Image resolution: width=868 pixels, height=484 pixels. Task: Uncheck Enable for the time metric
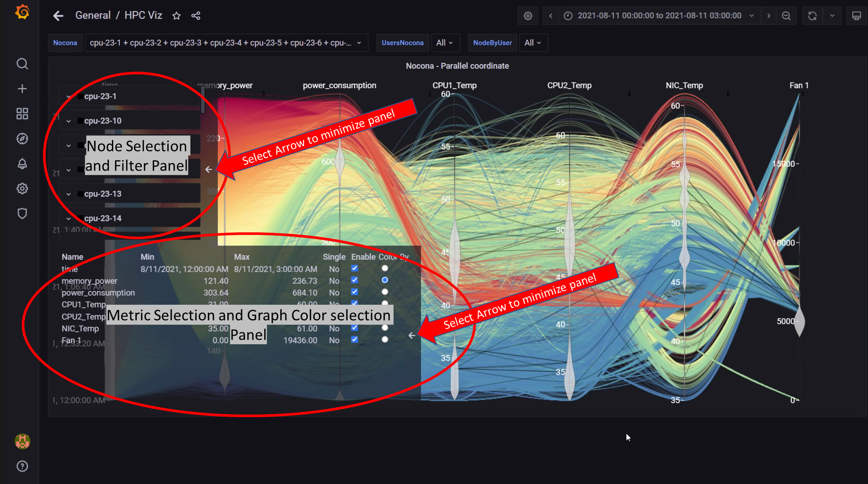click(354, 268)
